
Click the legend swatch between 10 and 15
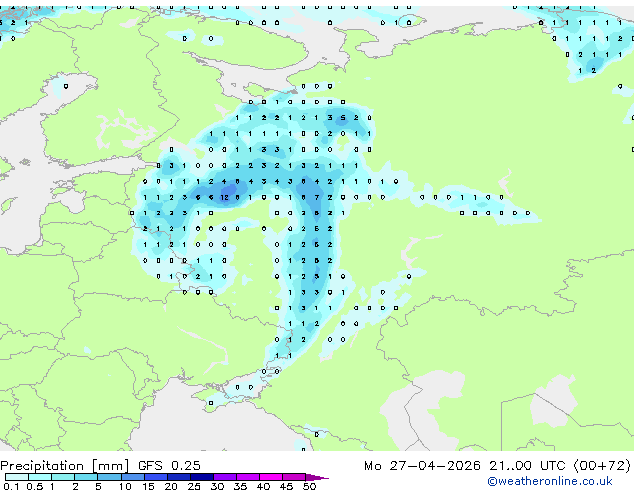[133, 477]
